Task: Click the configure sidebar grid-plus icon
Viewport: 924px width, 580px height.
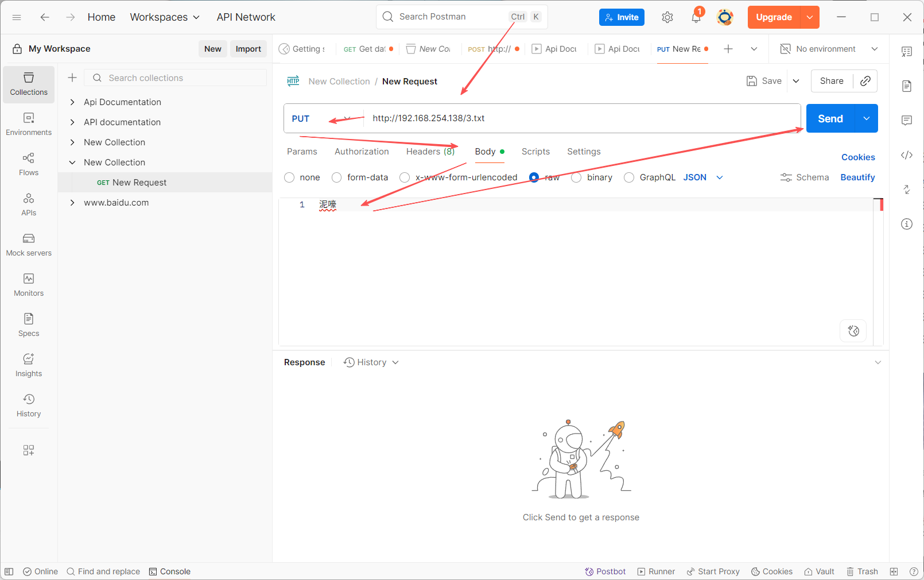Action: point(29,450)
